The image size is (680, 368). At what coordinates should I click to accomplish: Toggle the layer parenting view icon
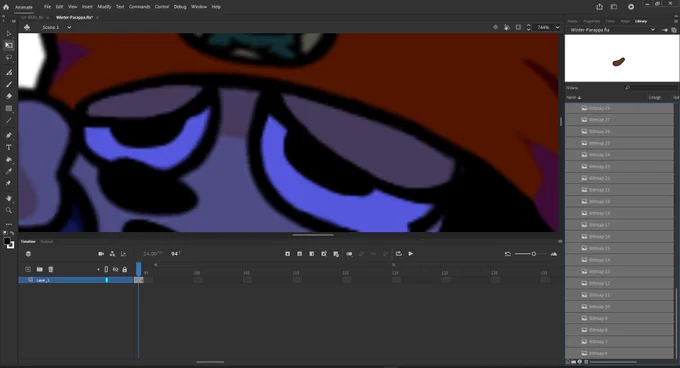point(112,254)
